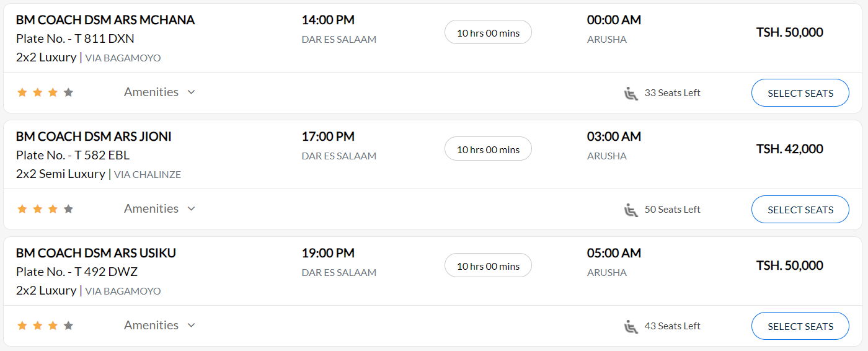
Task: Click the TSH. 42,000 price
Action: click(790, 149)
